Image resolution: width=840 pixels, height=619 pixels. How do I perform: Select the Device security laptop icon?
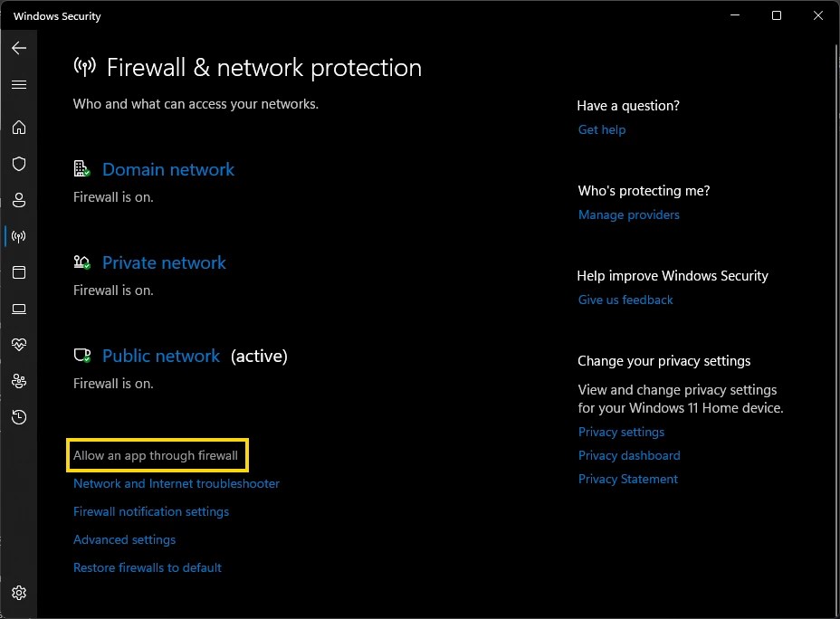[19, 309]
